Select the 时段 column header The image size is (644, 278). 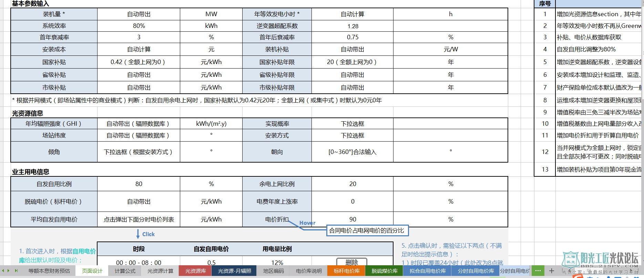139,249
